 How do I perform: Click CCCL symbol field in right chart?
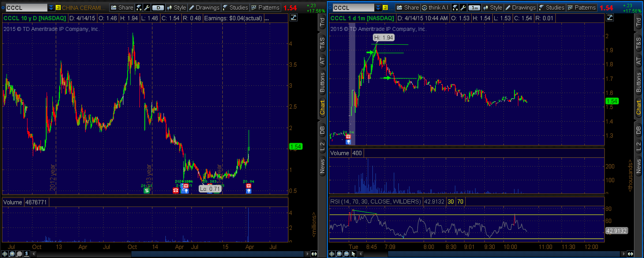(354, 8)
